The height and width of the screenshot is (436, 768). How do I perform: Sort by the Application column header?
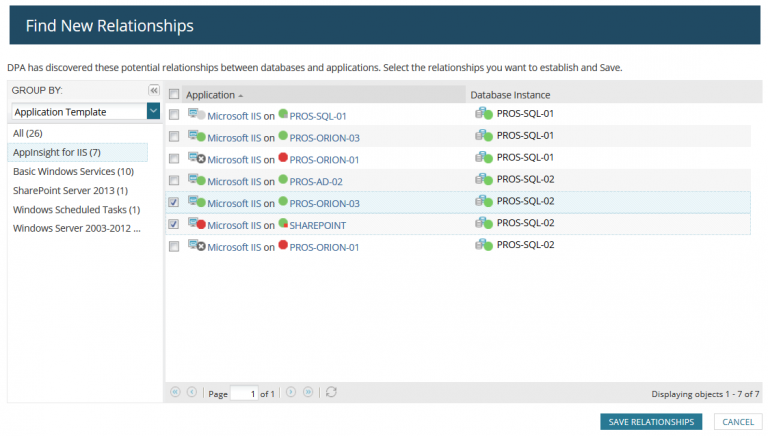click(x=324, y=95)
